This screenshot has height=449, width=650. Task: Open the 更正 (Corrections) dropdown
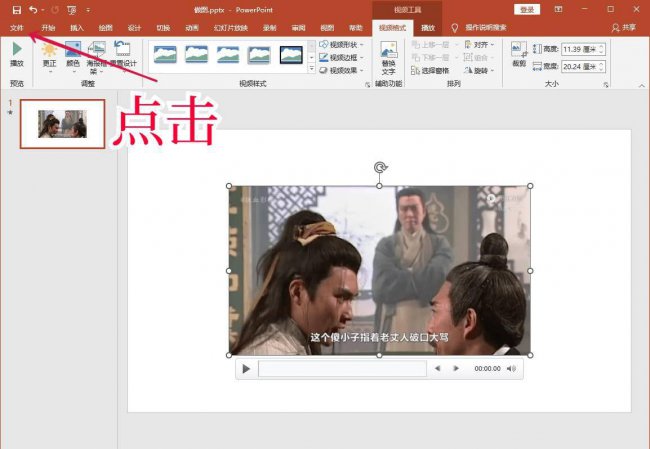(49, 58)
